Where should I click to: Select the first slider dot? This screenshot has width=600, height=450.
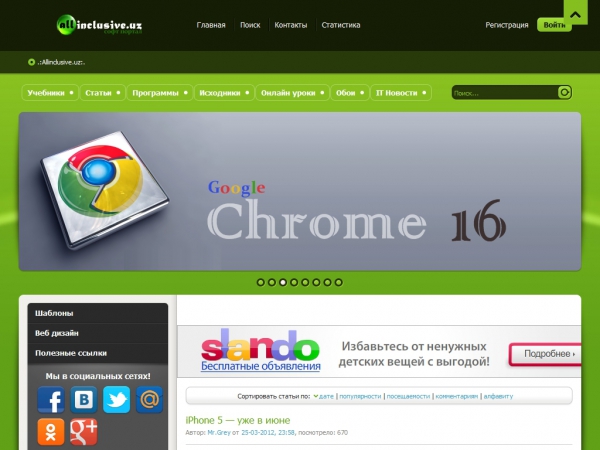pyautogui.click(x=261, y=282)
